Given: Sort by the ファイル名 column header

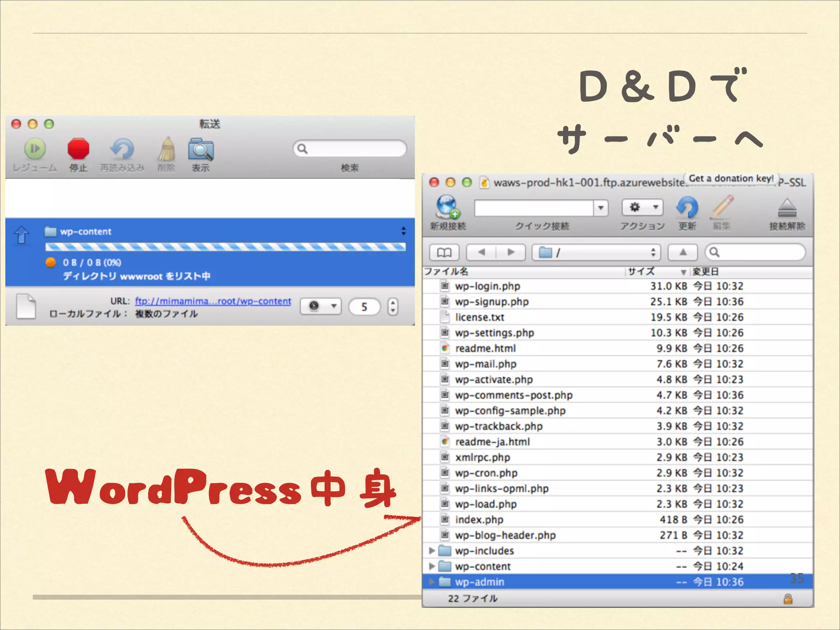Looking at the screenshot, I should pos(524,272).
